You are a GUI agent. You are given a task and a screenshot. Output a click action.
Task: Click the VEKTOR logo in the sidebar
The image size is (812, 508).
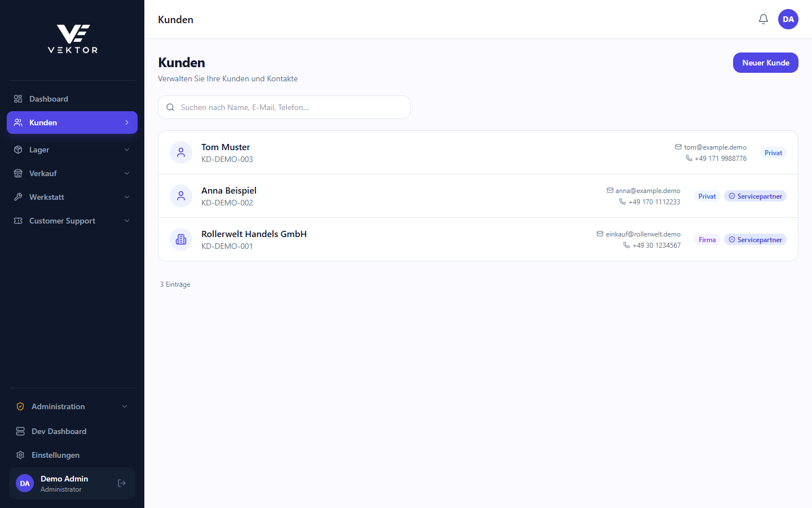[x=72, y=39]
